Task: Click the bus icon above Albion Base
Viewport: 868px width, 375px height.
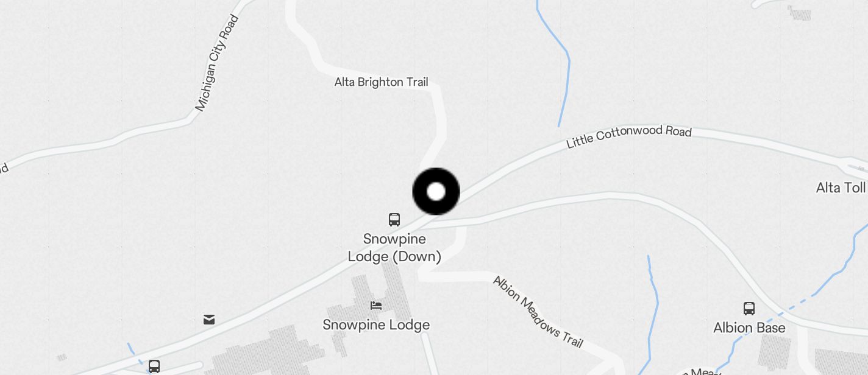Action: pyautogui.click(x=749, y=308)
